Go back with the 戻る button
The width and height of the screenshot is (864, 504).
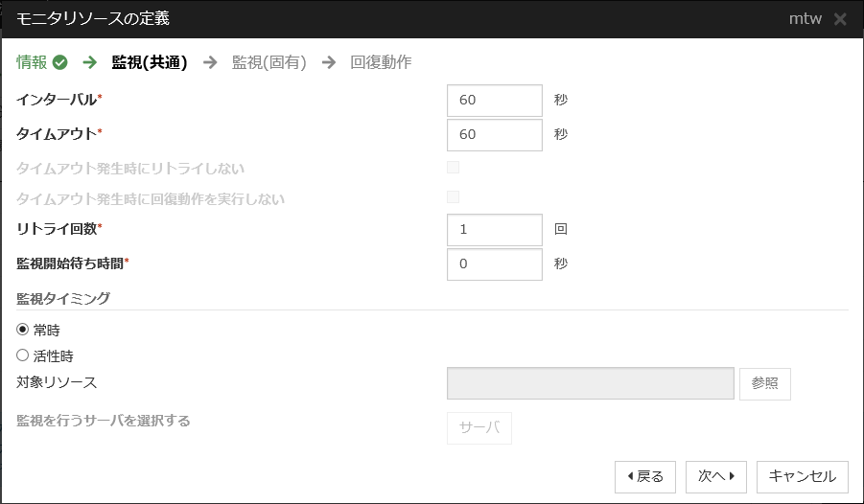[645, 475]
